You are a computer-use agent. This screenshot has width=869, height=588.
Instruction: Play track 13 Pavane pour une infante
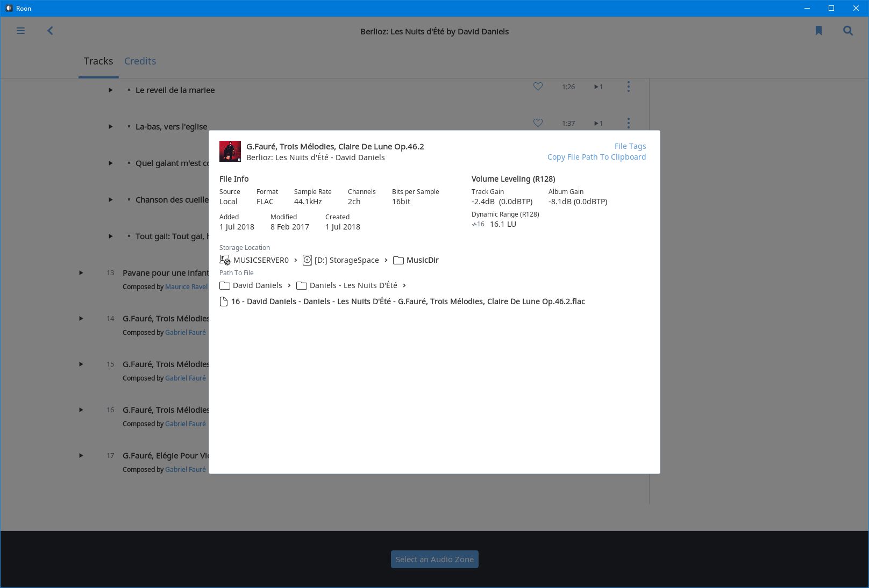pos(81,273)
